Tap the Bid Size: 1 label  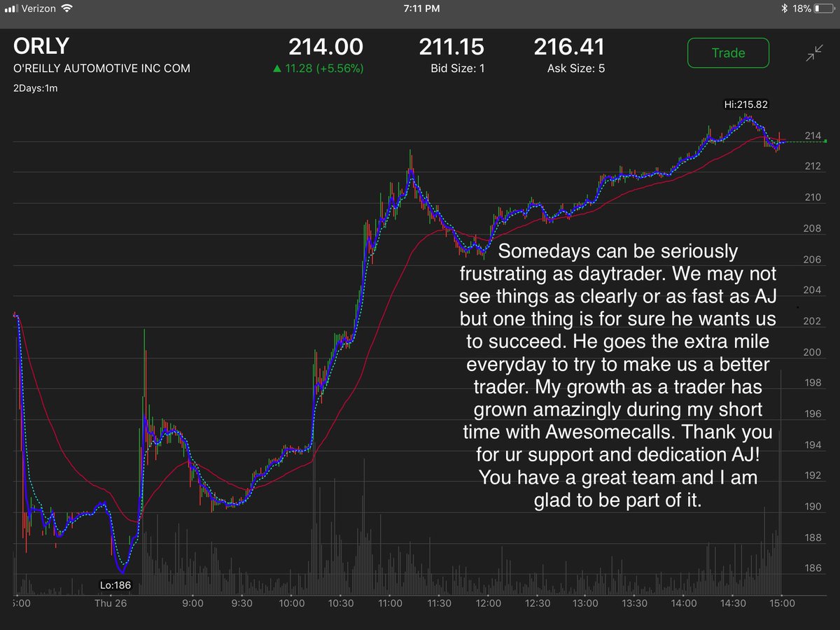coord(457,69)
